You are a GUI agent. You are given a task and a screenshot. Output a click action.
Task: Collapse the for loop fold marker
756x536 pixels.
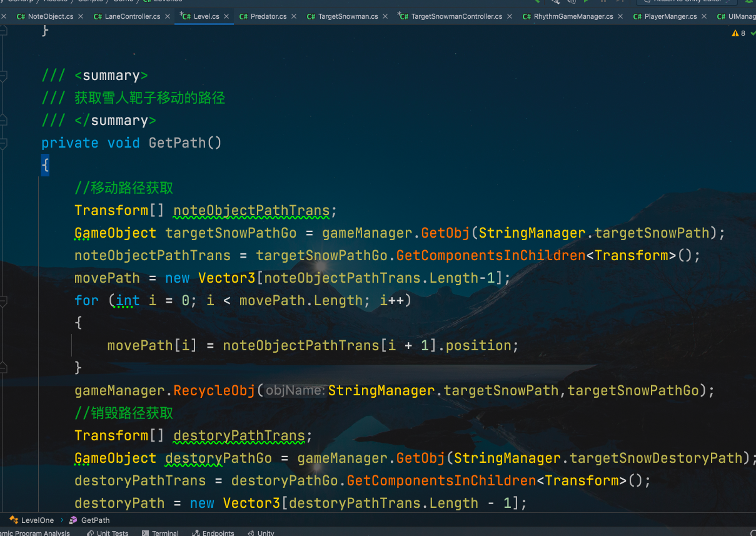[3, 301]
